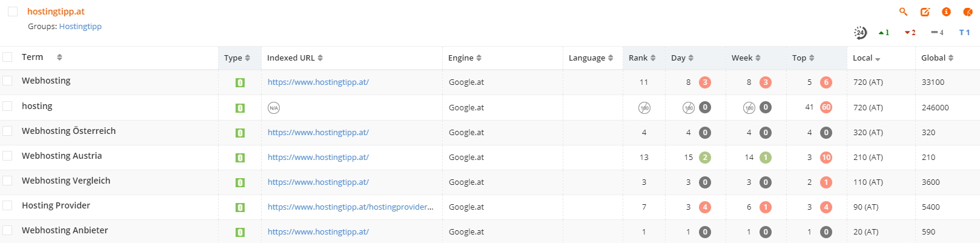Check the Webhosting Österreich row checkbox
This screenshot has width=980, height=243.
coord(7,131)
